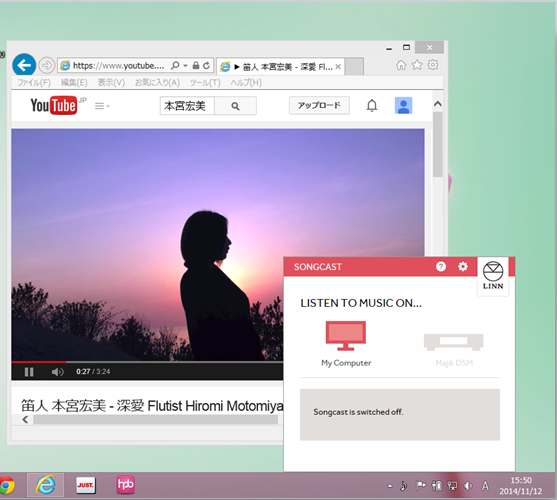Open the hpb taskbar application
The width and height of the screenshot is (557, 500).
pyautogui.click(x=126, y=485)
